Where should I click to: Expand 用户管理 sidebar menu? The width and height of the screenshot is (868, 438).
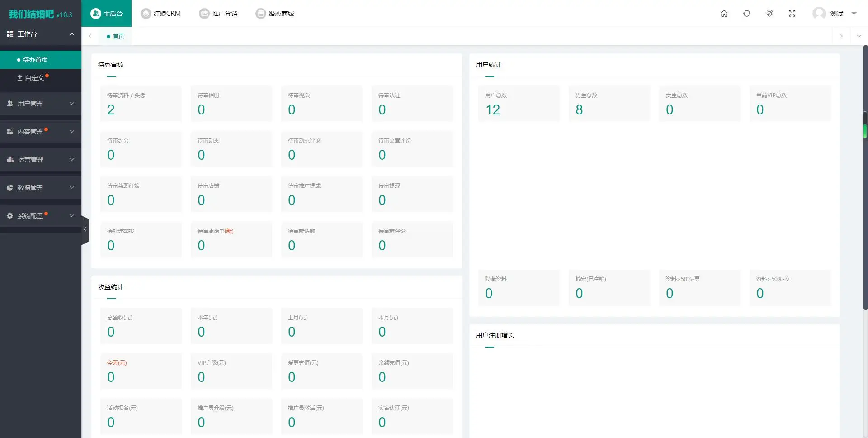[41, 104]
